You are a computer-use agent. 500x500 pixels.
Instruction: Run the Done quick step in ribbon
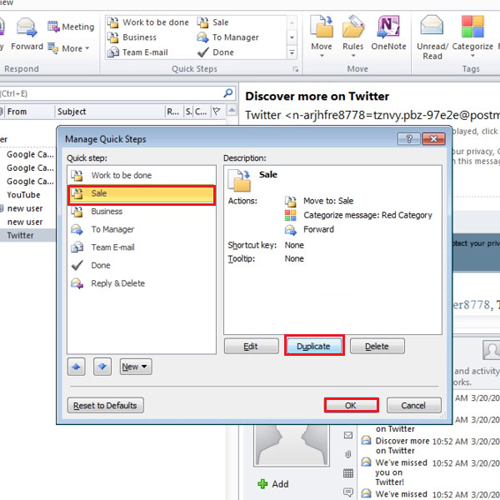215,52
